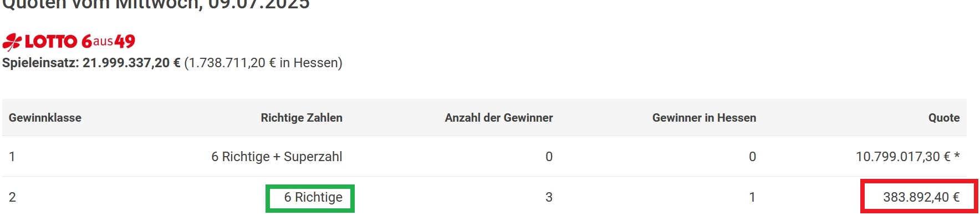Click Gewinnklasse number 1 in first row
The image size is (980, 215).
tap(12, 157)
